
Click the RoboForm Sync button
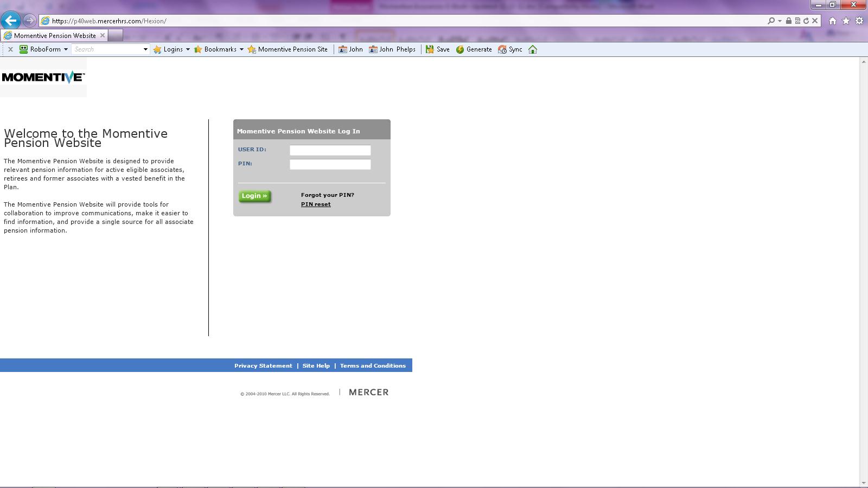510,49
